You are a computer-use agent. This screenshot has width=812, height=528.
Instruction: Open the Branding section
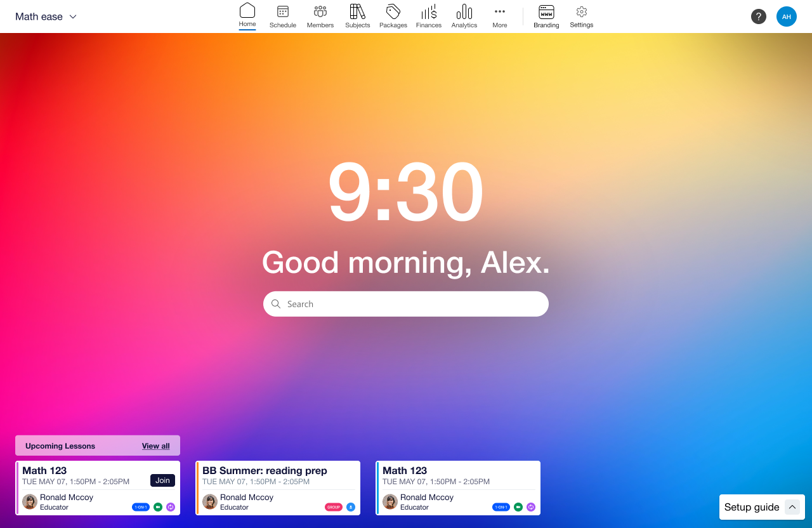546,16
